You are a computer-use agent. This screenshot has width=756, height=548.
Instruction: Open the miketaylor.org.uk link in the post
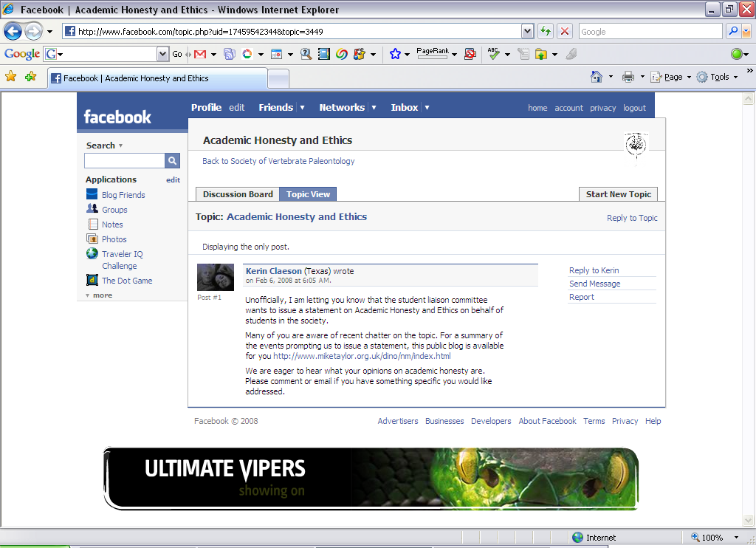tap(362, 356)
